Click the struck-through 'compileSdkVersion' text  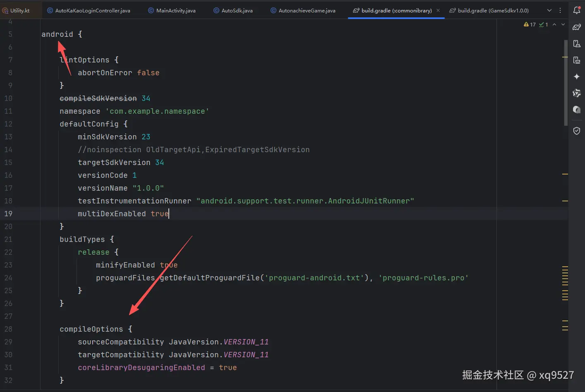pyautogui.click(x=98, y=98)
